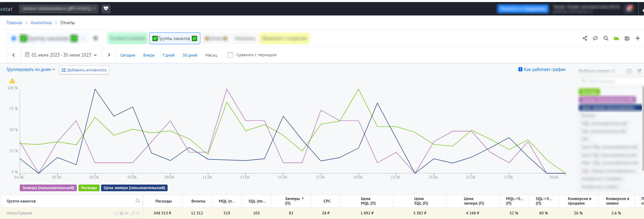Click the calendar icon in date range
The height and width of the screenshot is (219, 644).
pyautogui.click(x=27, y=55)
